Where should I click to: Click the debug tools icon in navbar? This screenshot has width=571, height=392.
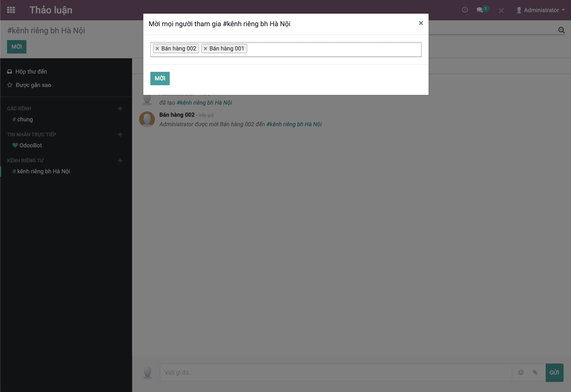(x=501, y=10)
